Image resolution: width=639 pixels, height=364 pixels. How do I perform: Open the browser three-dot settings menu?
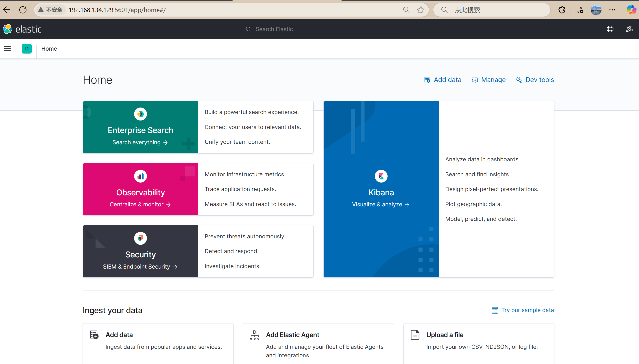pyautogui.click(x=612, y=10)
